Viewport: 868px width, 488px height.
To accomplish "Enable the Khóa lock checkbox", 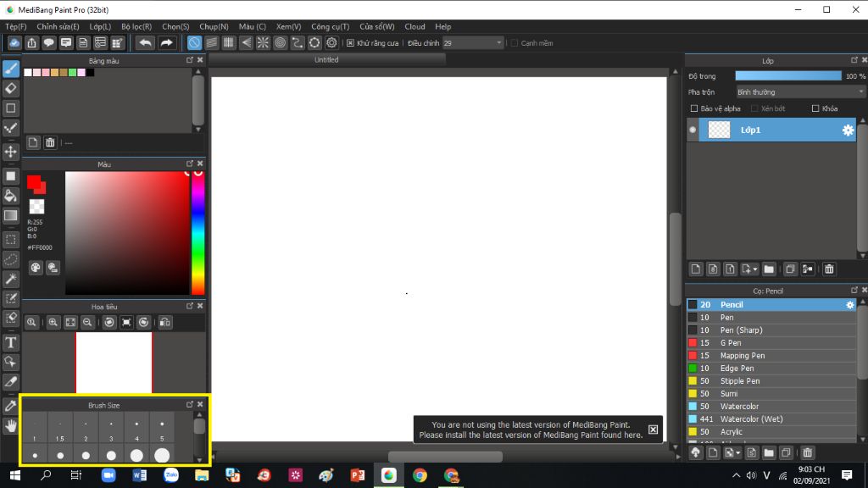I will tap(815, 108).
